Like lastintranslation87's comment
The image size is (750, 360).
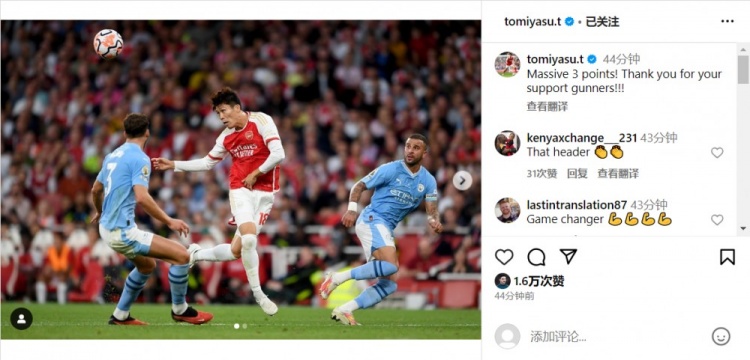pyautogui.click(x=717, y=220)
